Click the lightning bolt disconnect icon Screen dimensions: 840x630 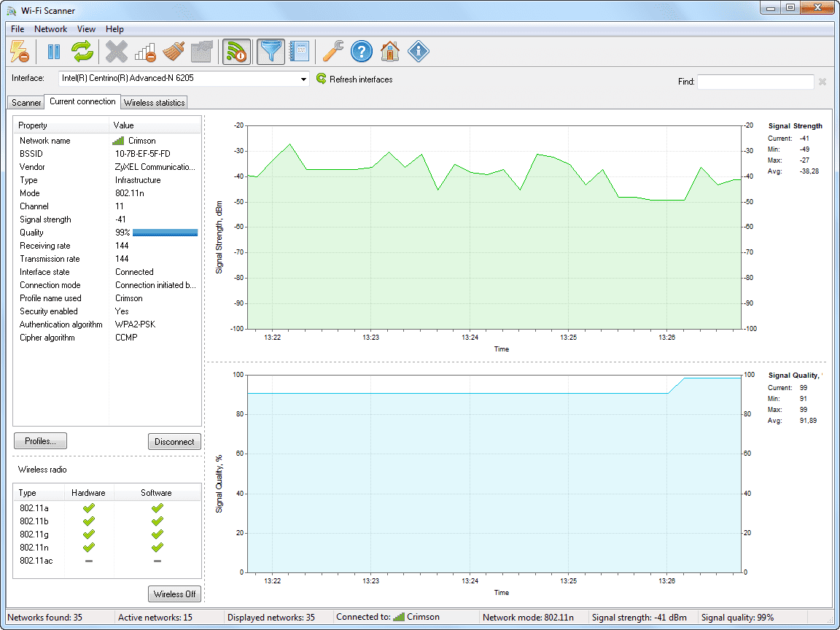pos(20,52)
